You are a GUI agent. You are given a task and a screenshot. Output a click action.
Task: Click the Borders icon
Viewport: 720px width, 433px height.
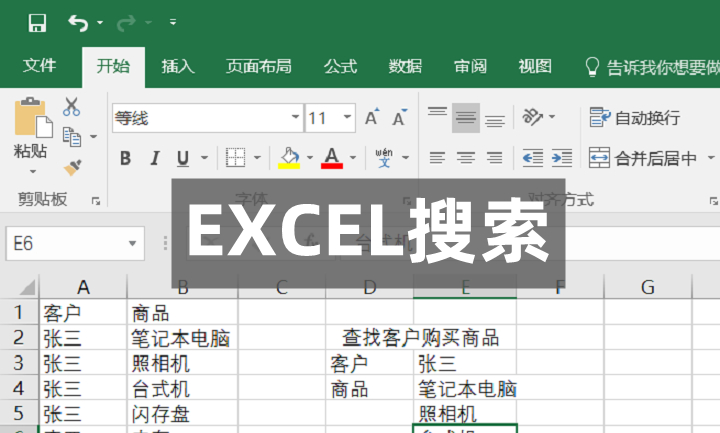point(236,157)
